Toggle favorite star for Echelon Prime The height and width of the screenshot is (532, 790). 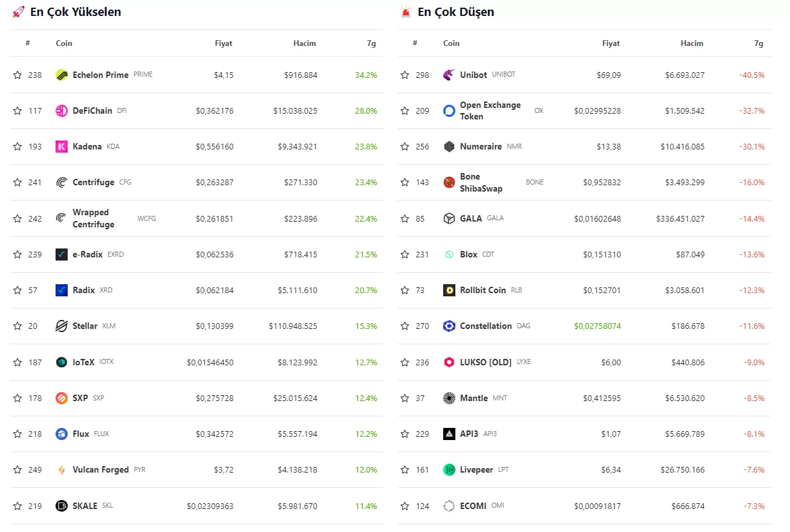(17, 75)
